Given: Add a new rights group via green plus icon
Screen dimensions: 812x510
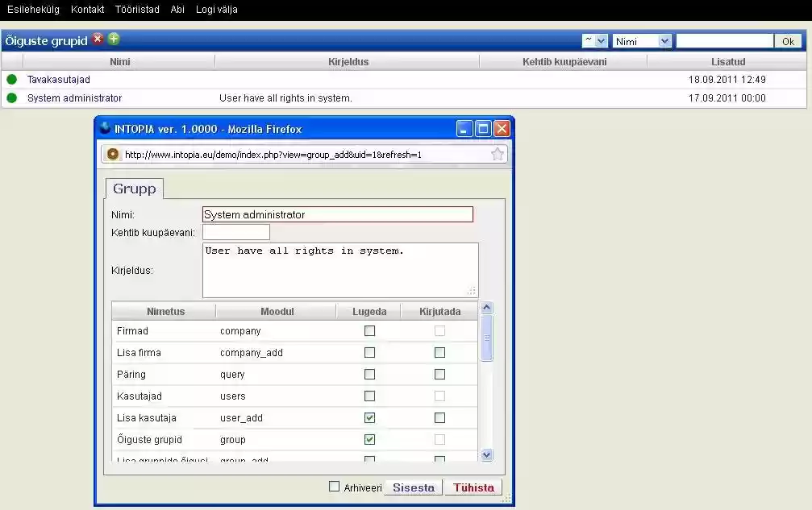Looking at the screenshot, I should [112, 39].
